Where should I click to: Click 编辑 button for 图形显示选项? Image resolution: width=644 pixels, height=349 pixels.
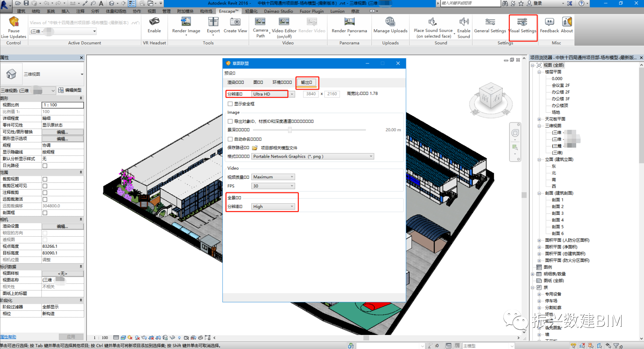pyautogui.click(x=62, y=139)
